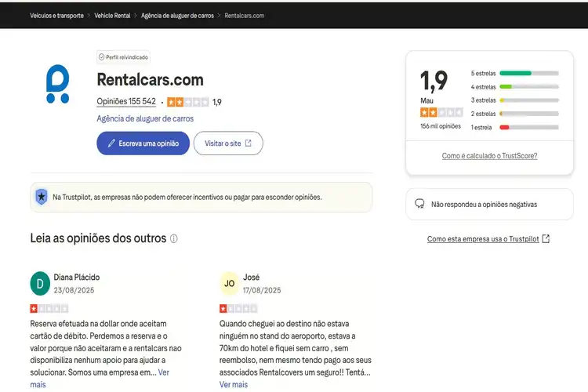Open Vehicle Rental breadcrumb
The image size is (588, 392).
112,16
